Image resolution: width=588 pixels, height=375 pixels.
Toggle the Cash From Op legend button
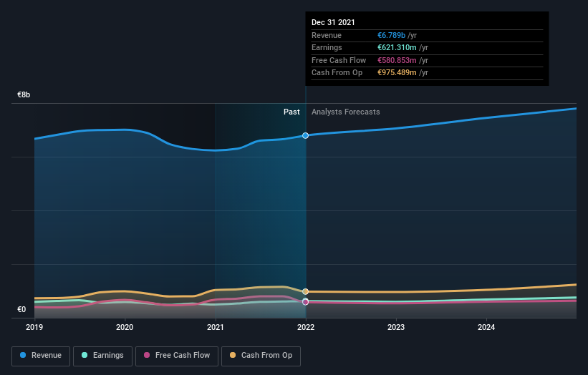click(x=261, y=356)
